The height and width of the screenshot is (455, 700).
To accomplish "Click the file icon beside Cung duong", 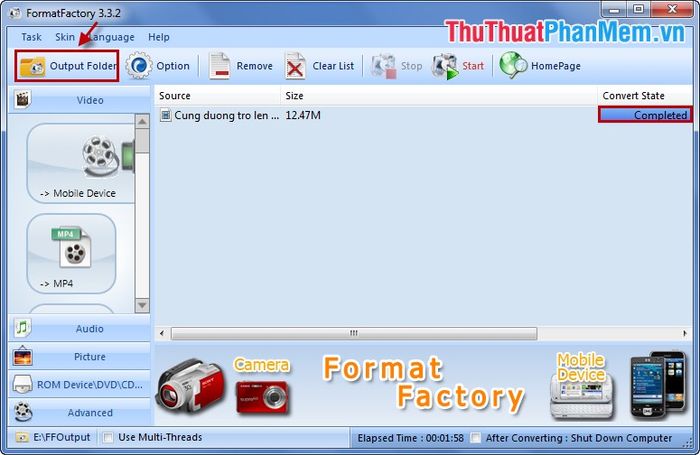I will pos(165,115).
